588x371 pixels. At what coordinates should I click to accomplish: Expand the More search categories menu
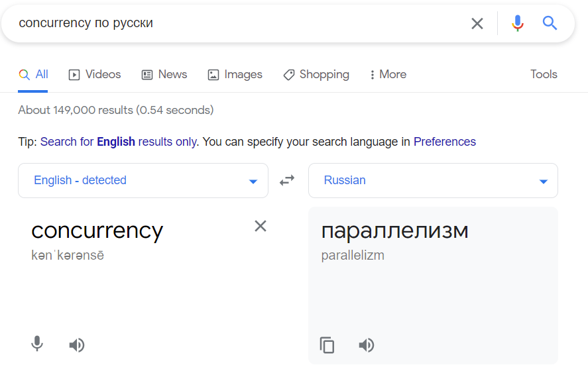point(388,75)
